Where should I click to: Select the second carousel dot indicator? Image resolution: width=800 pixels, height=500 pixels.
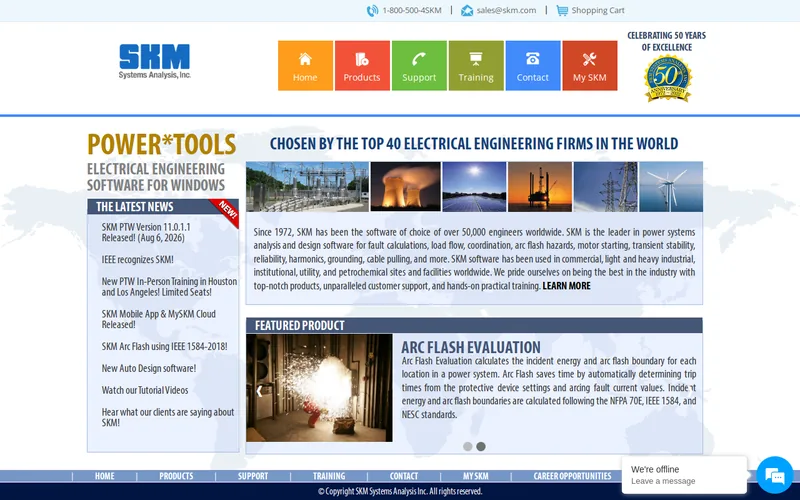pyautogui.click(x=481, y=446)
